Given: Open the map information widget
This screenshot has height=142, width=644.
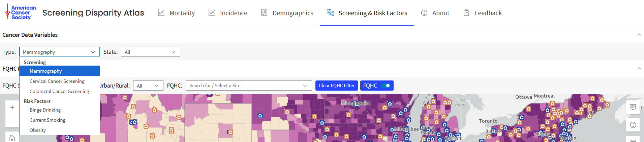Looking at the screenshot, I should click(633, 125).
